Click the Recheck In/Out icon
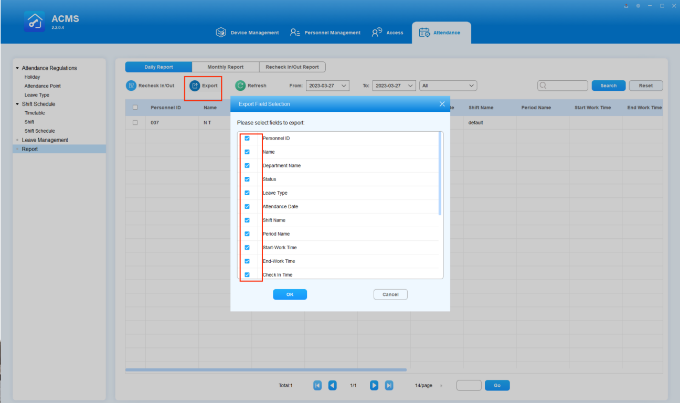Image resolution: width=680 pixels, height=403 pixels. tap(131, 87)
